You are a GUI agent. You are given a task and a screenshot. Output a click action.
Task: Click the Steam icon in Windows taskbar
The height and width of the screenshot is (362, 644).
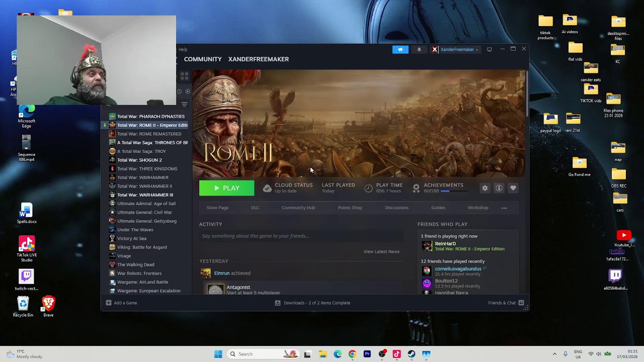point(411,354)
